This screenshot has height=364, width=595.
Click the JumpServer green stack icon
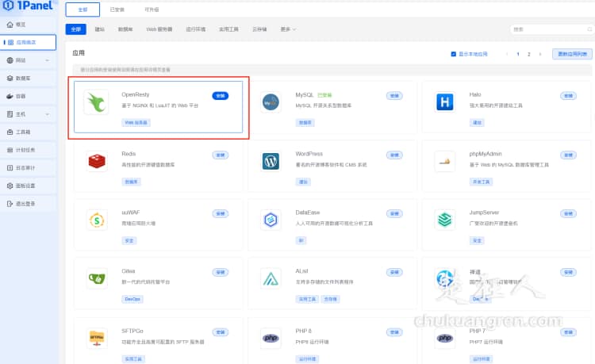coord(445,220)
